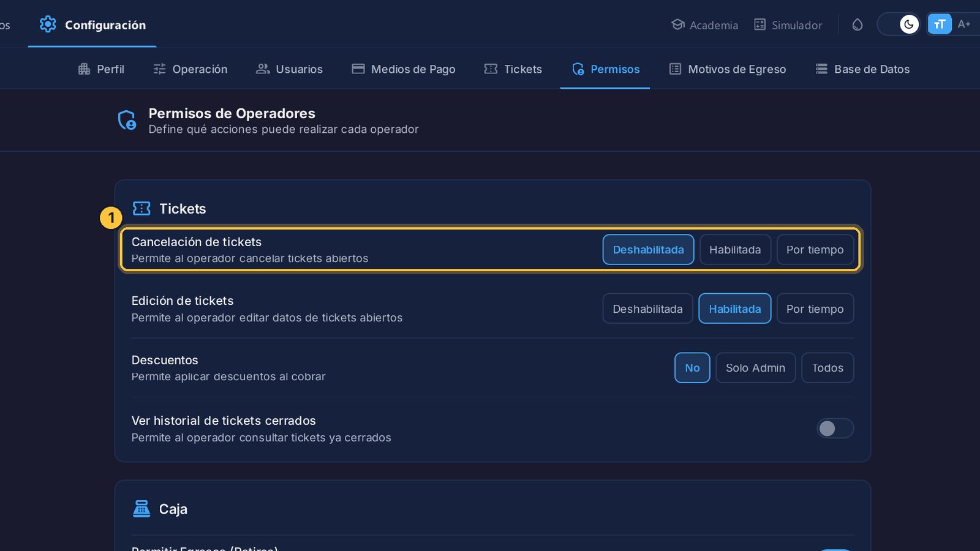This screenshot has width=980, height=551.
Task: Click the Tickets tab ticket icon
Action: 491,69
